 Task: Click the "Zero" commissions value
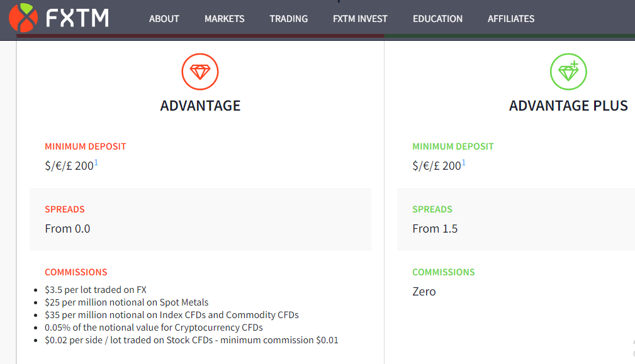[424, 292]
